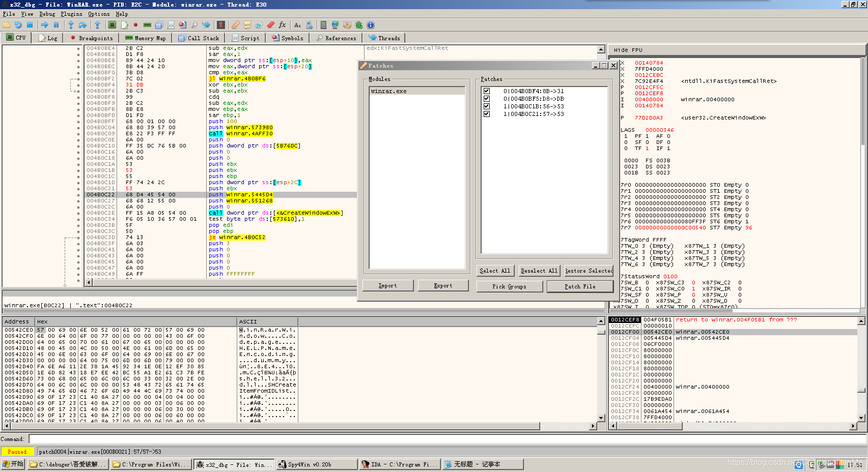
Task: Click the command input field
Action: [x=447, y=439]
